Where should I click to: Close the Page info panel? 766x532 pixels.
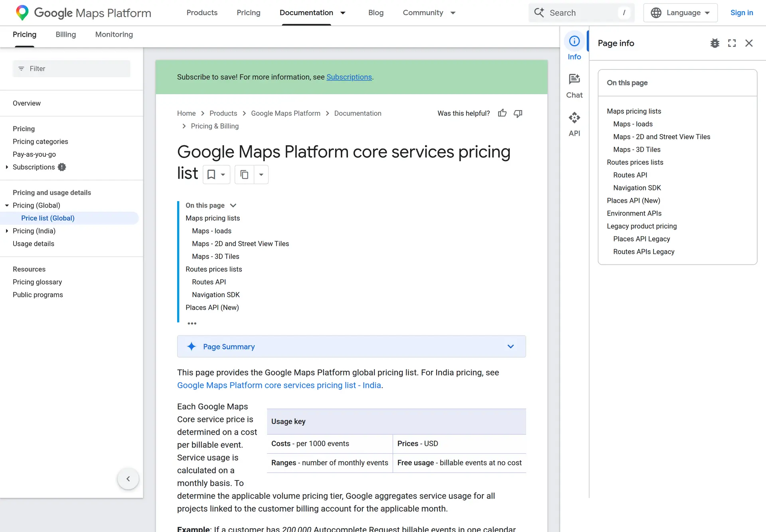point(749,43)
